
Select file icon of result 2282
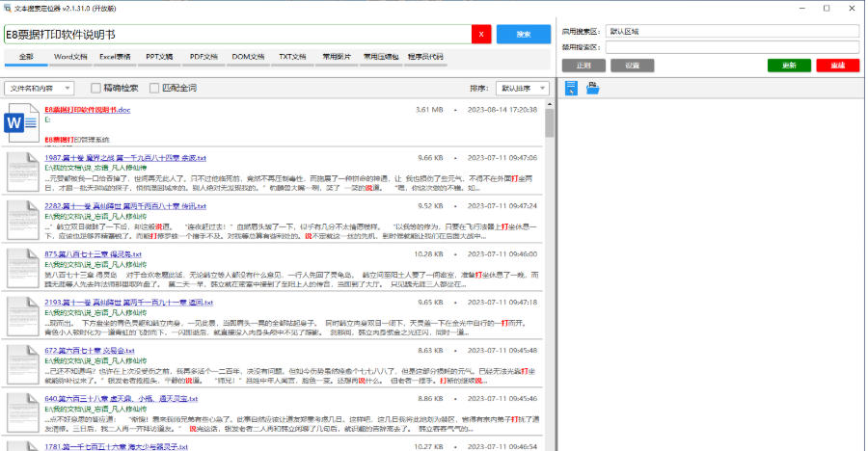tap(22, 220)
